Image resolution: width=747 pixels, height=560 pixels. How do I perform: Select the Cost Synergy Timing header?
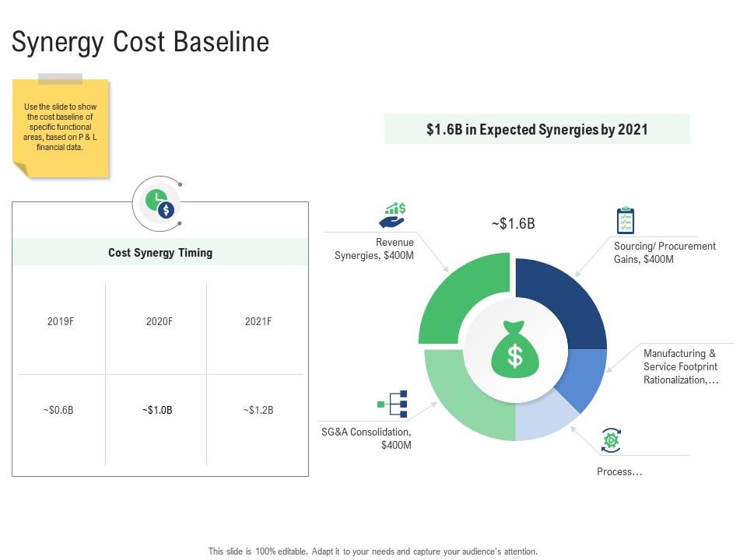coord(160,252)
